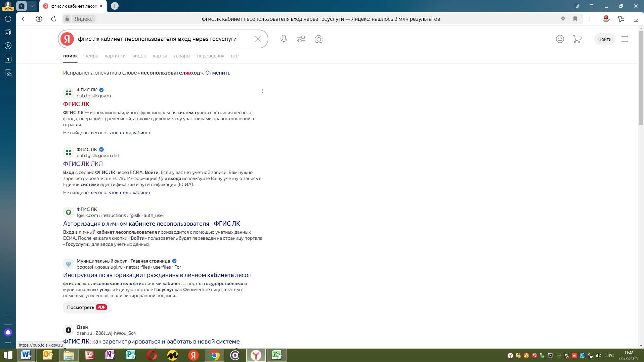Add new browser tab with plus button
This screenshot has height=362, width=644.
click(x=115, y=6)
